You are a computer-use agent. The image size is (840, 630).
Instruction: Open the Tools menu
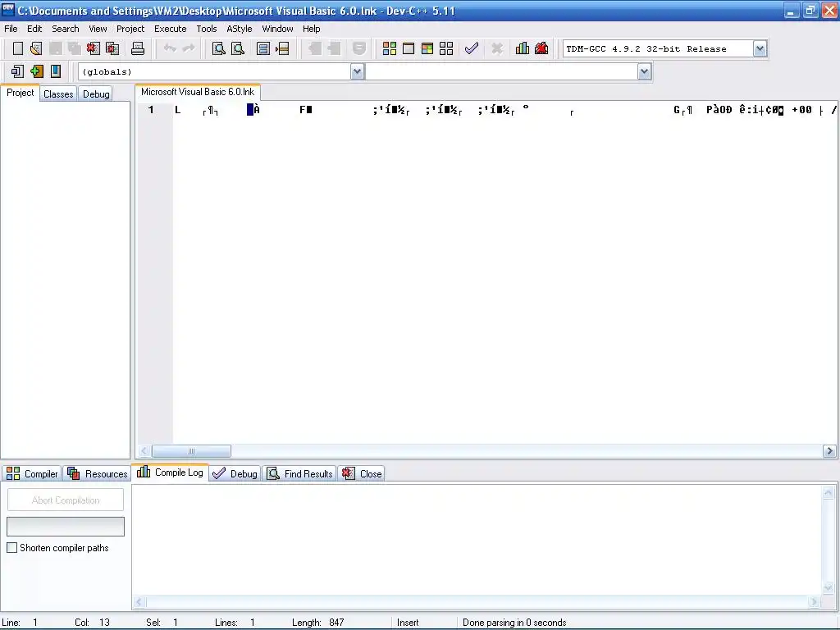(206, 29)
